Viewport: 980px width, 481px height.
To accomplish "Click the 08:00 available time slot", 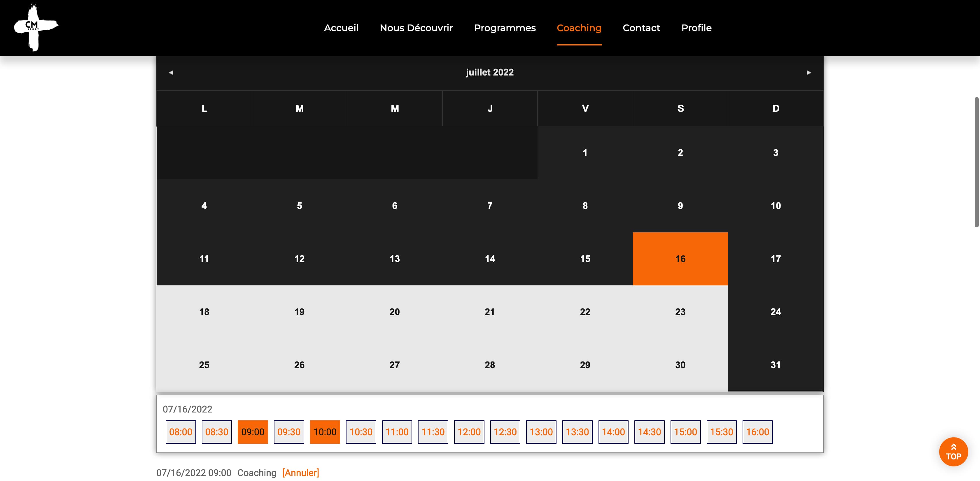I will [x=181, y=432].
